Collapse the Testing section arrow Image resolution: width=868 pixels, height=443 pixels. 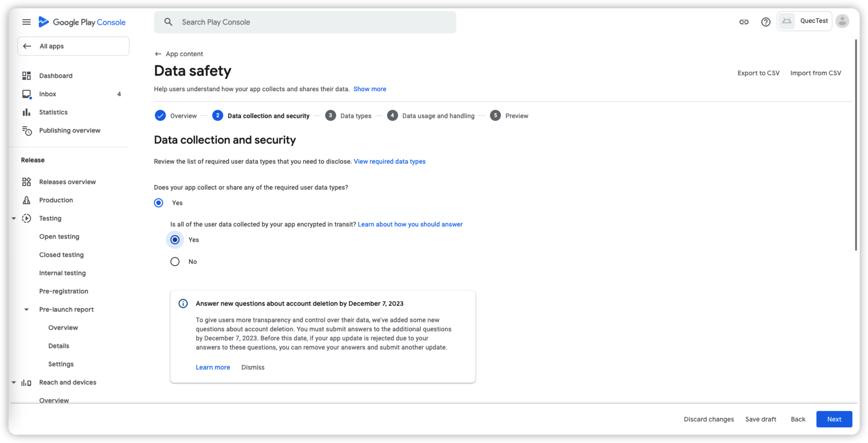coord(14,218)
